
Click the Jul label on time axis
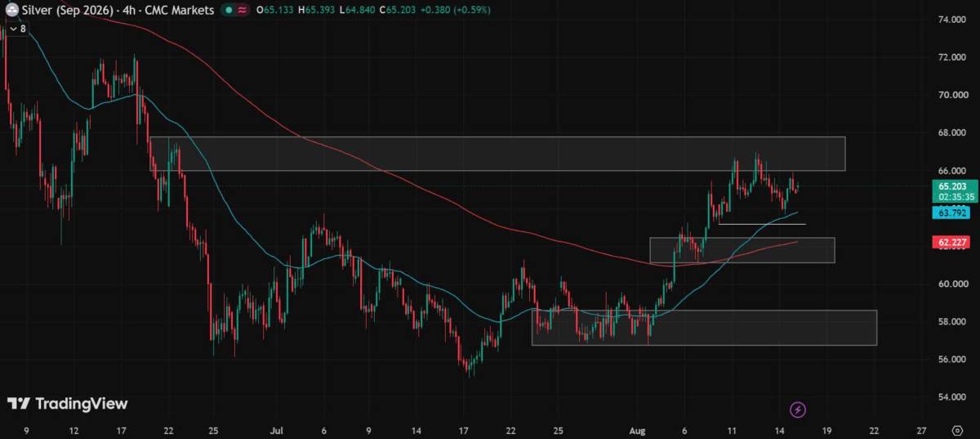(276, 430)
